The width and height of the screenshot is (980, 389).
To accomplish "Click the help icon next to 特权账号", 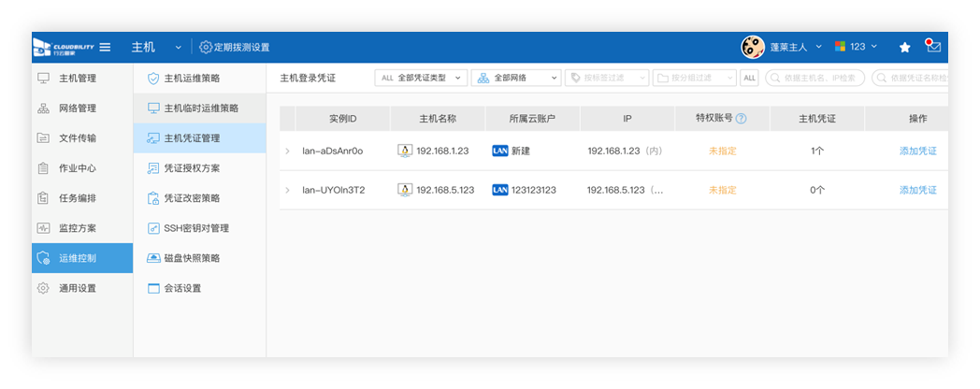I will pyautogui.click(x=742, y=119).
